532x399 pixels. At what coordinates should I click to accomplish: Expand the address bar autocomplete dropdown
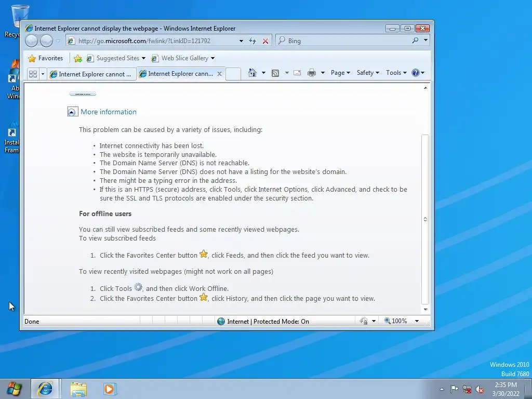pyautogui.click(x=241, y=41)
